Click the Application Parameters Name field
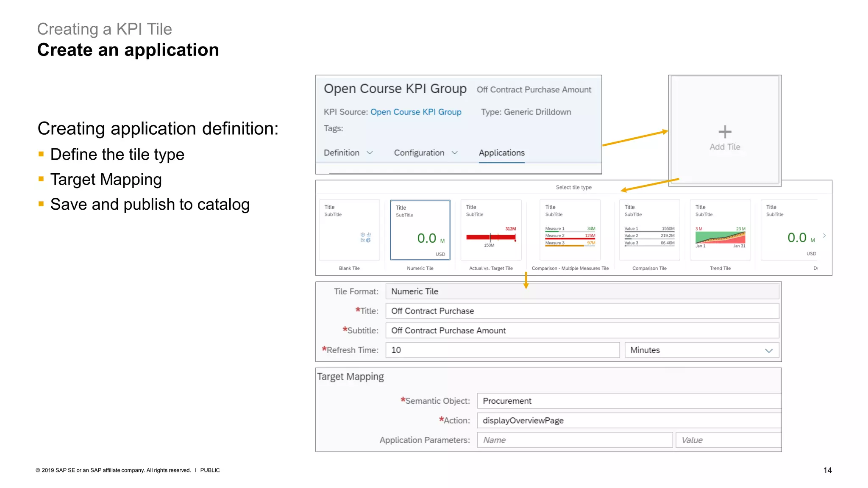 (x=575, y=440)
